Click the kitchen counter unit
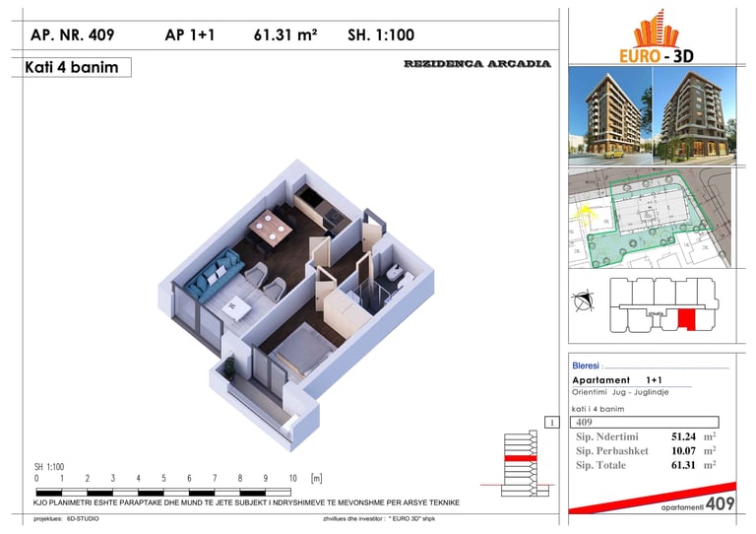This screenshot has width=756, height=534. [x=322, y=209]
